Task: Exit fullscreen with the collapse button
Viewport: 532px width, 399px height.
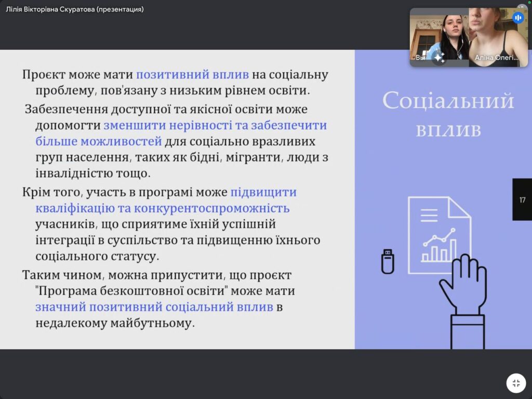Action: point(516,383)
